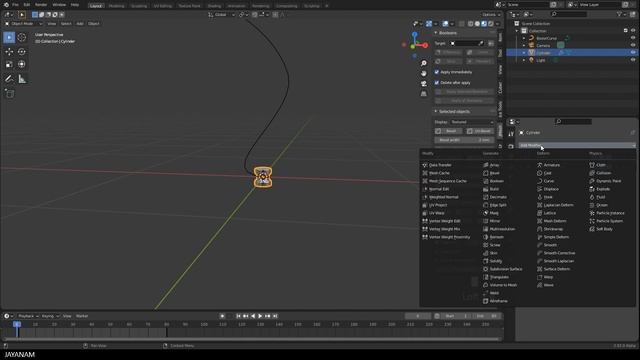Click the Bevel button in sidebar
The image size is (640, 360).
(x=448, y=131)
